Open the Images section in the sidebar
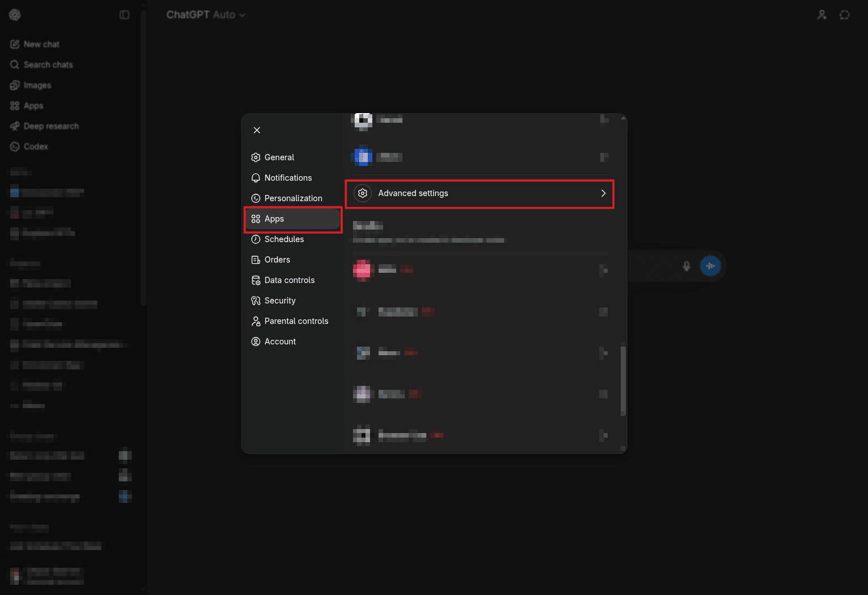The height and width of the screenshot is (595, 868). [37, 85]
